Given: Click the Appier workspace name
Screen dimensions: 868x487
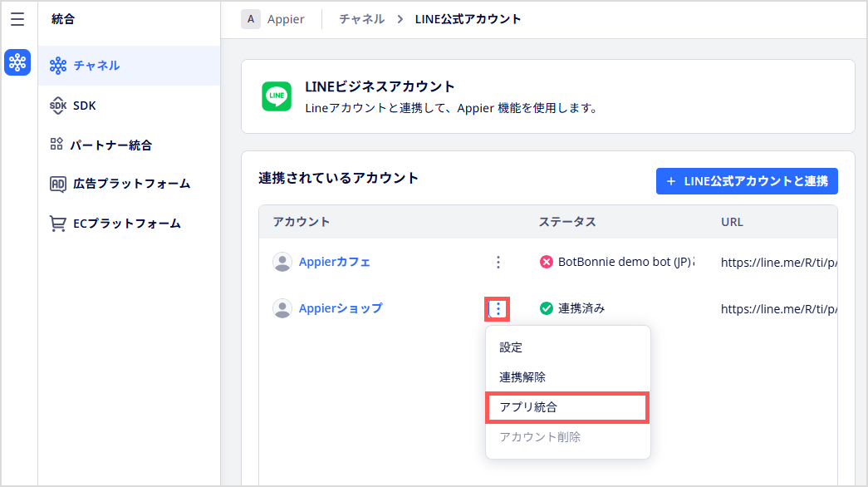Looking at the screenshot, I should tap(286, 19).
